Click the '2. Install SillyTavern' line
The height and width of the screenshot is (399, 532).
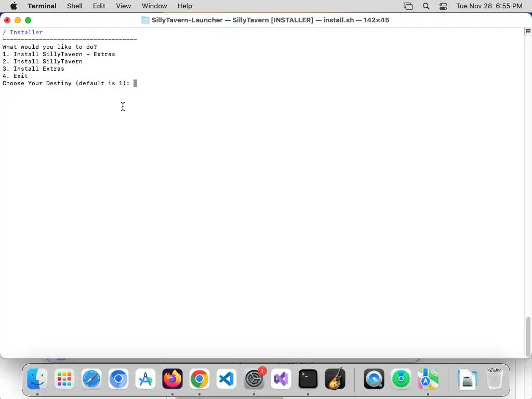coord(43,61)
